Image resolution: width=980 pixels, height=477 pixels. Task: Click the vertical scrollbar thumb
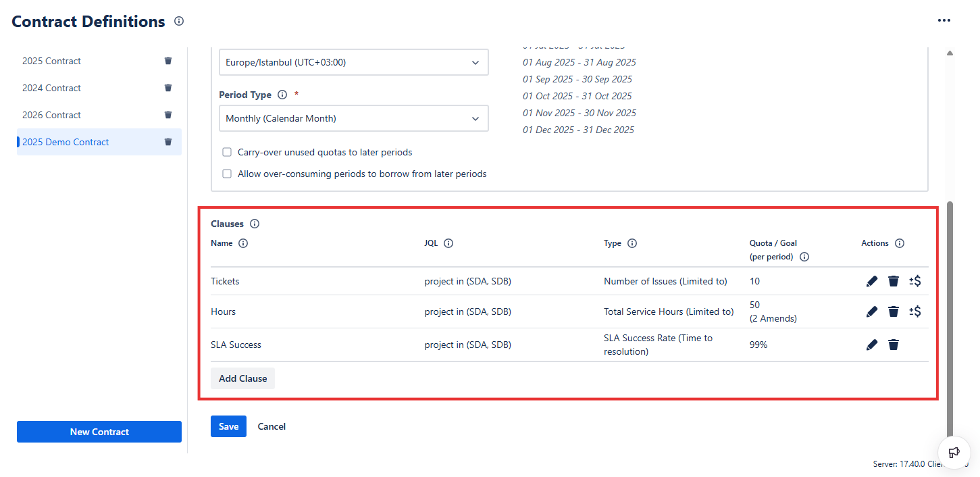tap(950, 318)
